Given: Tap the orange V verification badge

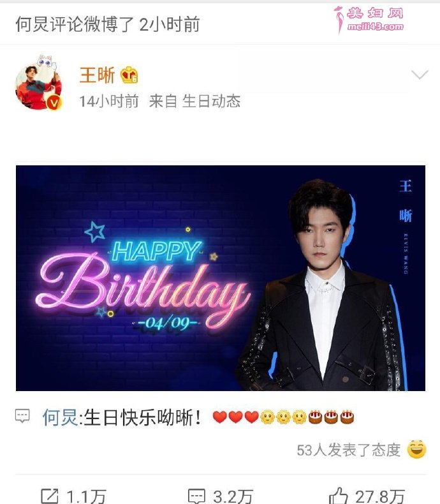Looking at the screenshot, I should point(54,103).
